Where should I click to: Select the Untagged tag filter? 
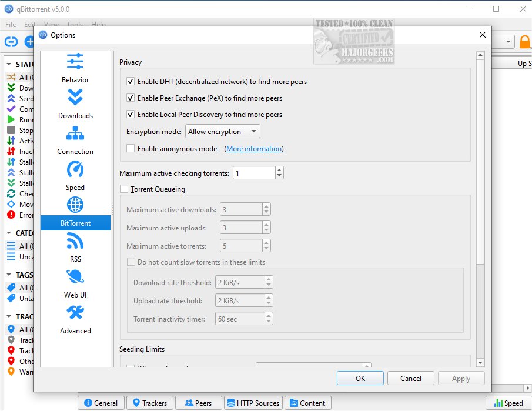click(x=19, y=298)
